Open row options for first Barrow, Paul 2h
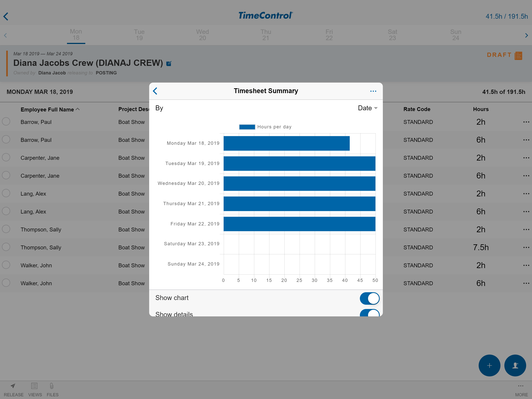 coord(526,122)
